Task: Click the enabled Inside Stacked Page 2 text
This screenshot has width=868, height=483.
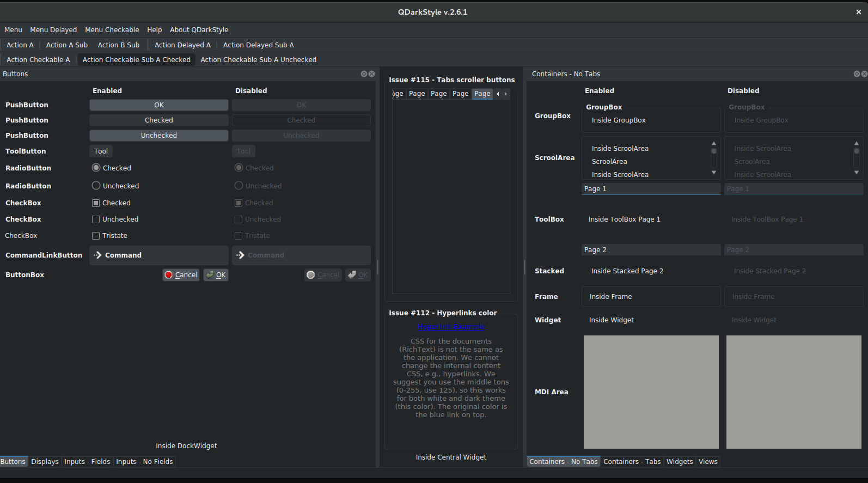Action: [x=627, y=271]
